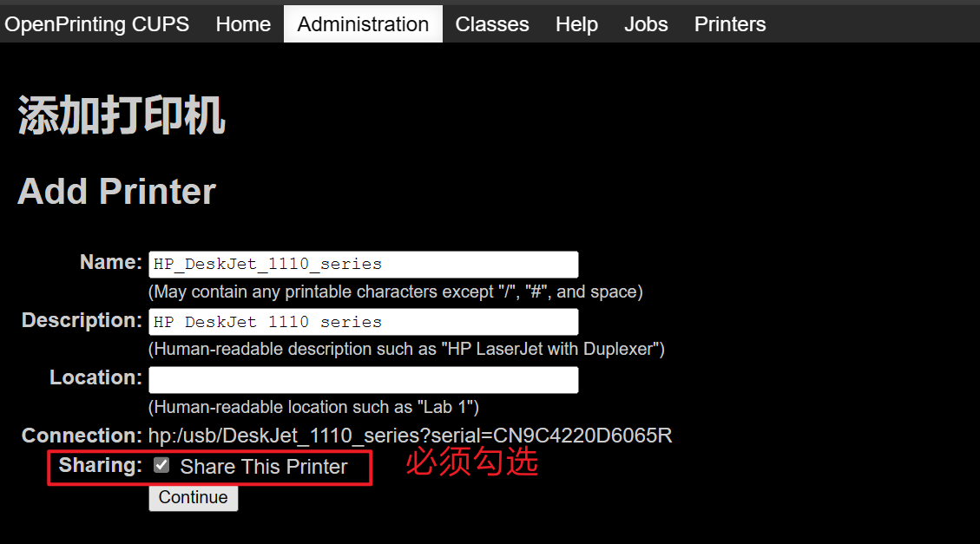
Task: Go to the Home nav item
Action: pyautogui.click(x=243, y=24)
